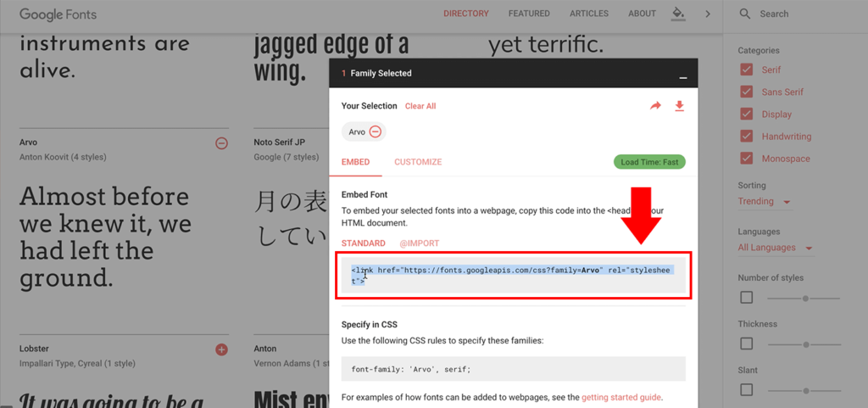Open the All Languages dropdown
Image resolution: width=868 pixels, height=408 pixels.
[776, 248]
